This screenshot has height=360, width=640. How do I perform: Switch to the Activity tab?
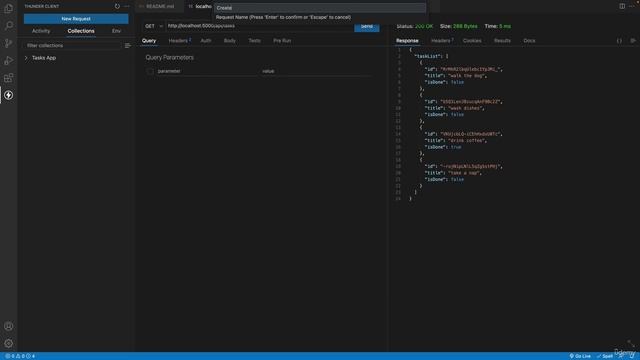point(41,31)
